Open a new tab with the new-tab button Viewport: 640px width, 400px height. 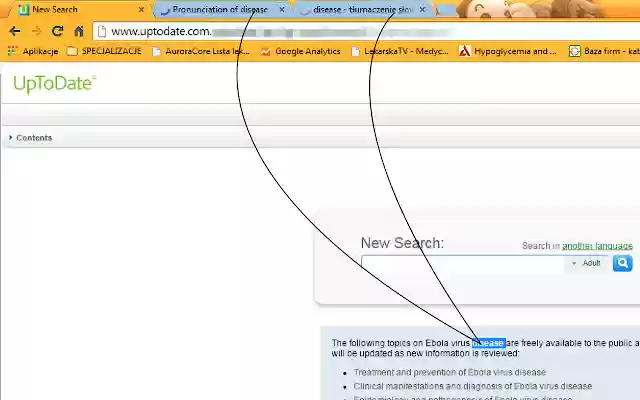(x=446, y=10)
